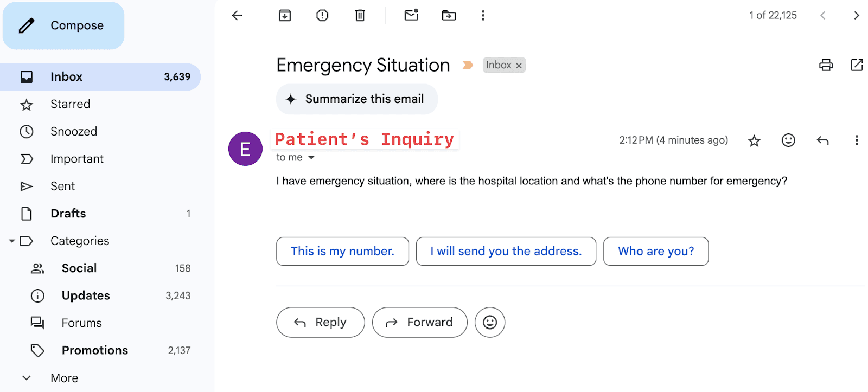Star the Emergency Situation message
The height and width of the screenshot is (392, 868).
click(754, 141)
